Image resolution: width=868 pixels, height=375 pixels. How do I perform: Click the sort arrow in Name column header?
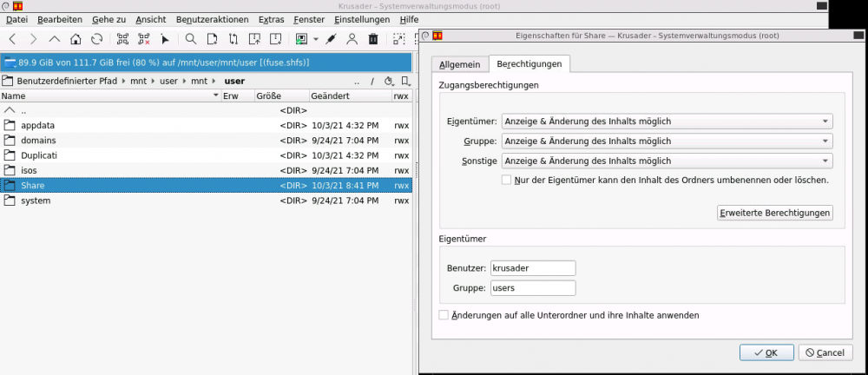(216, 95)
